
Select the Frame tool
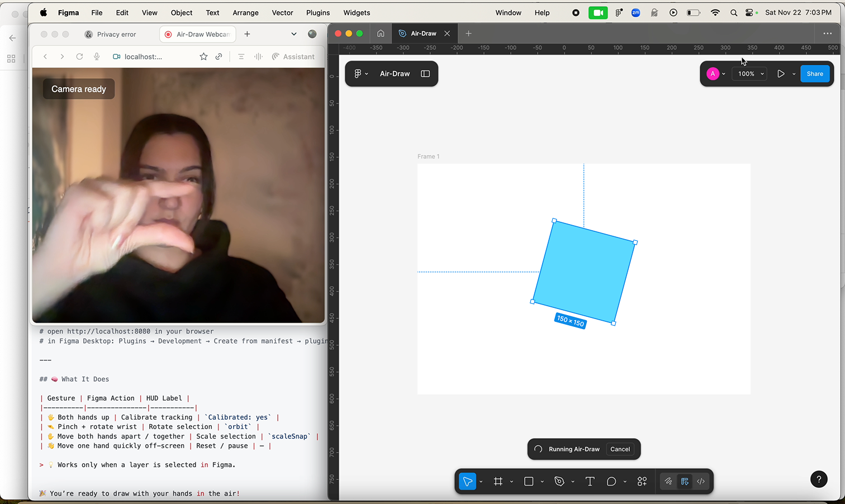[498, 481]
